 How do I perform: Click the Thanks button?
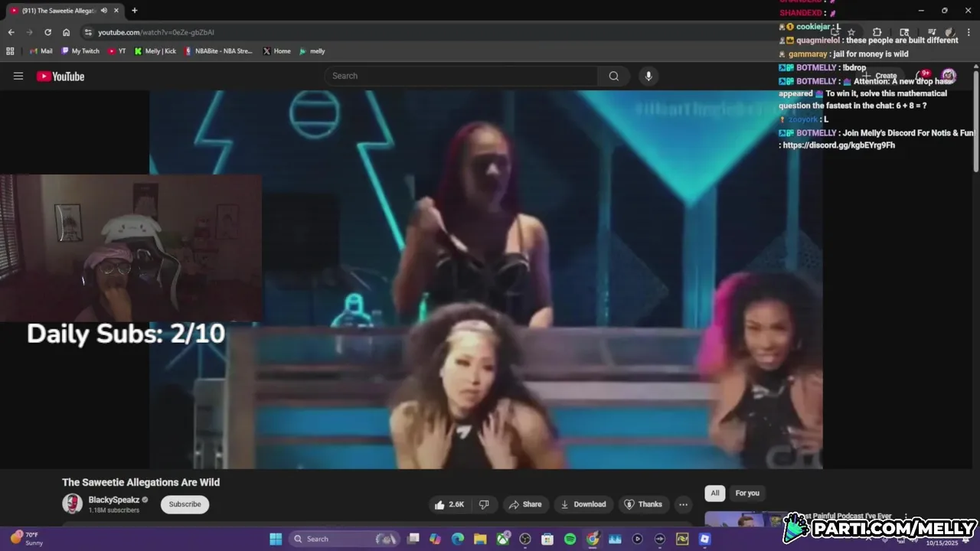click(x=643, y=504)
